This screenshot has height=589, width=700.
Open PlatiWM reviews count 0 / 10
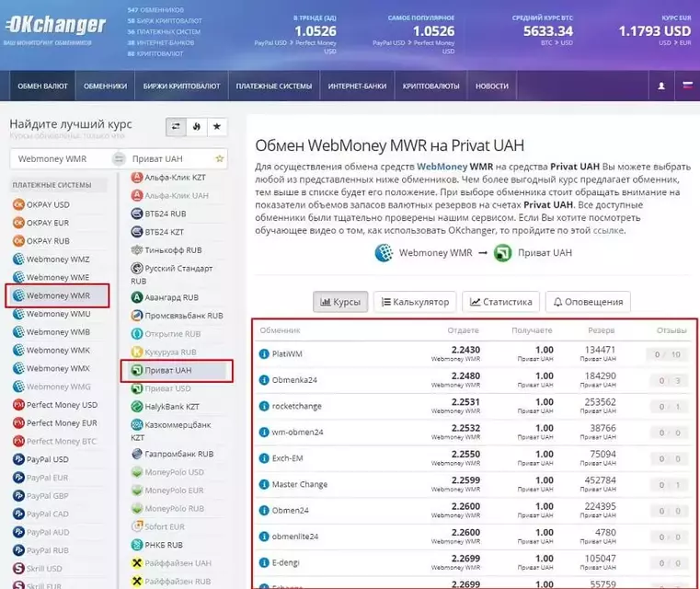coord(667,354)
